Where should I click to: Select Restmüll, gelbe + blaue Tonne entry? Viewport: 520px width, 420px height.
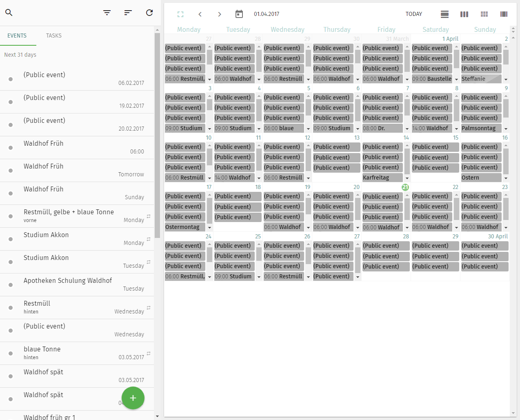tap(77, 216)
